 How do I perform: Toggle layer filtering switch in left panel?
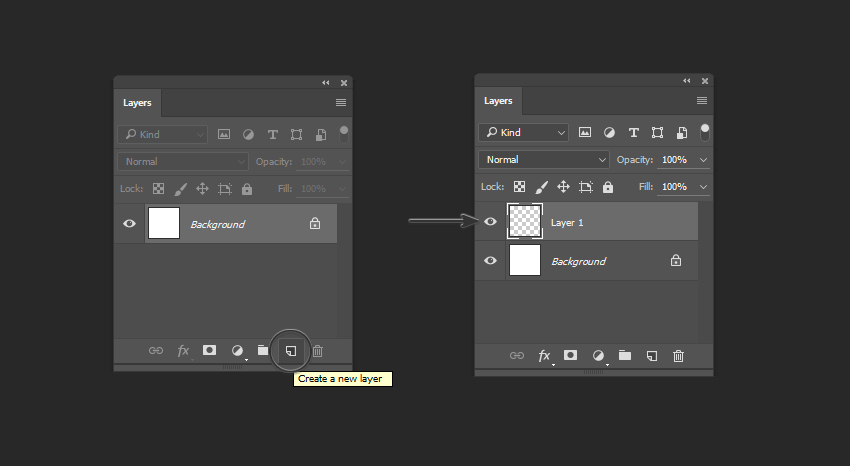[344, 134]
